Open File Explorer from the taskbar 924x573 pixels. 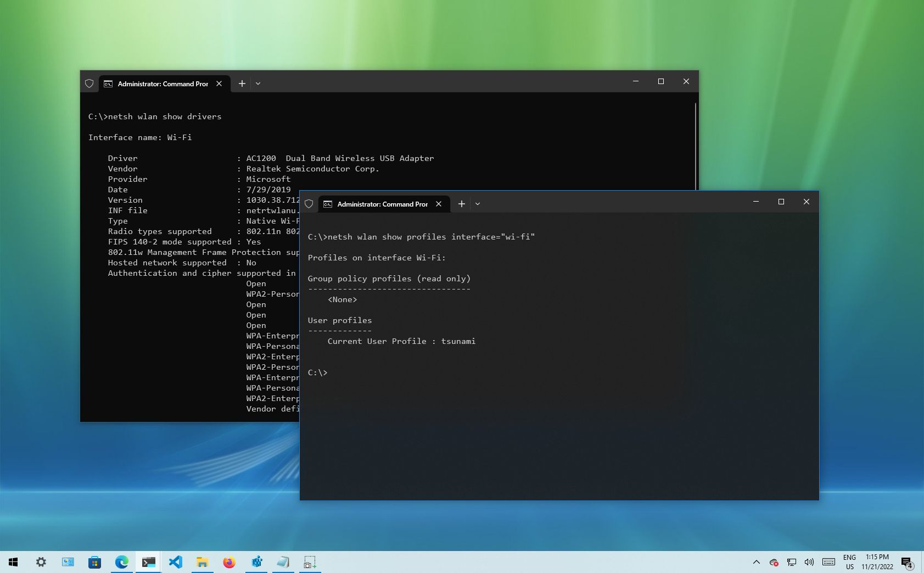pos(203,561)
